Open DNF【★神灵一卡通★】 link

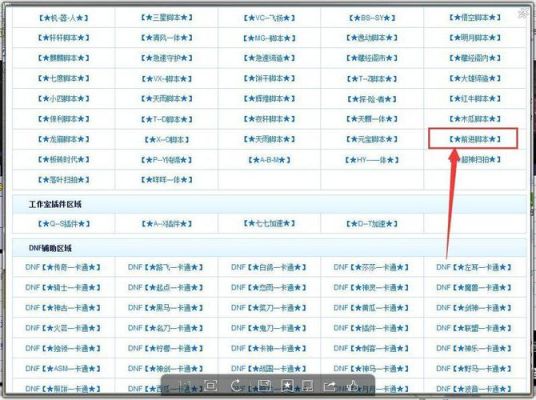pos(371,288)
